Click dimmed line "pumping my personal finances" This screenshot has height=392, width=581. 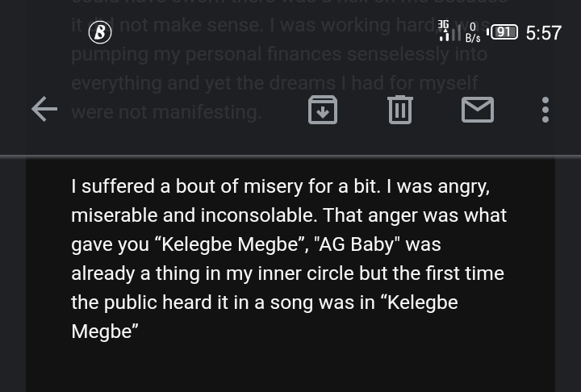[278, 54]
